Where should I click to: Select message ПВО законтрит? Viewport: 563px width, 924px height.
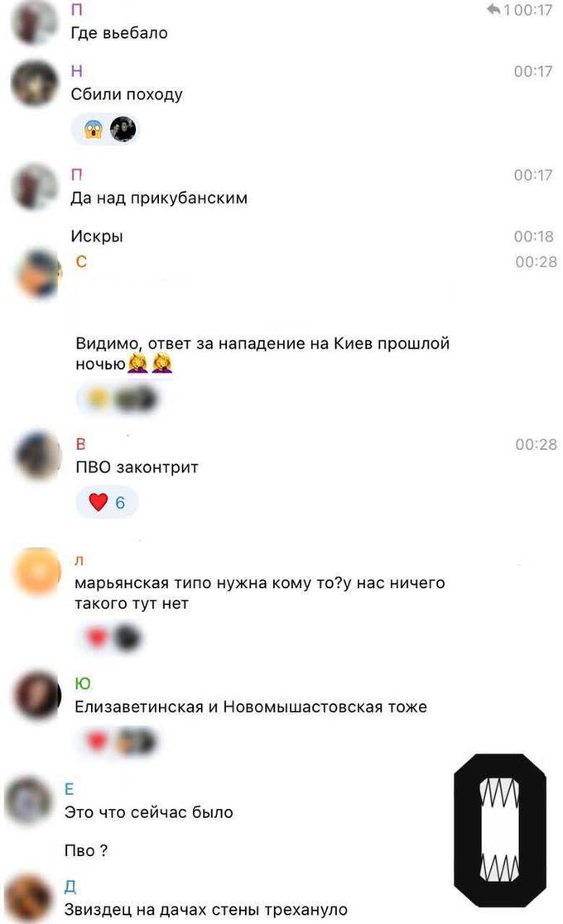137,467
